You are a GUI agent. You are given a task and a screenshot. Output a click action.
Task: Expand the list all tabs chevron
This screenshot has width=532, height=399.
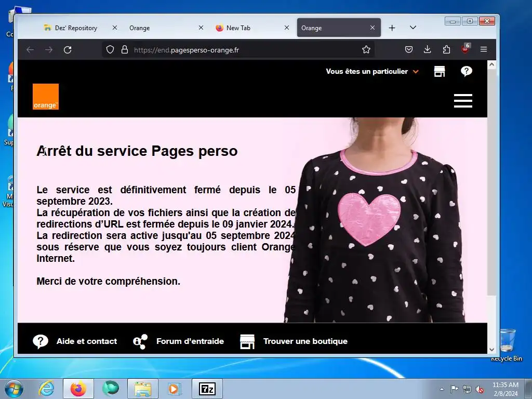coord(413,28)
